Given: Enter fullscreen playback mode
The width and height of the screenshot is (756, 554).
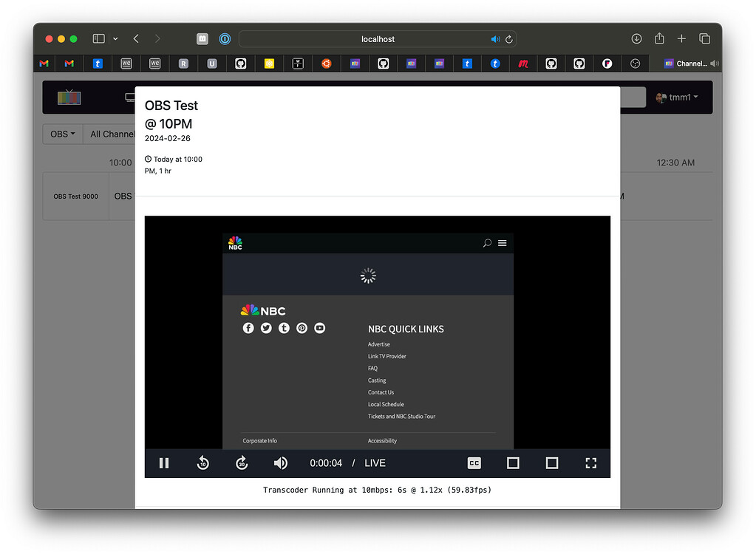Looking at the screenshot, I should pyautogui.click(x=591, y=463).
